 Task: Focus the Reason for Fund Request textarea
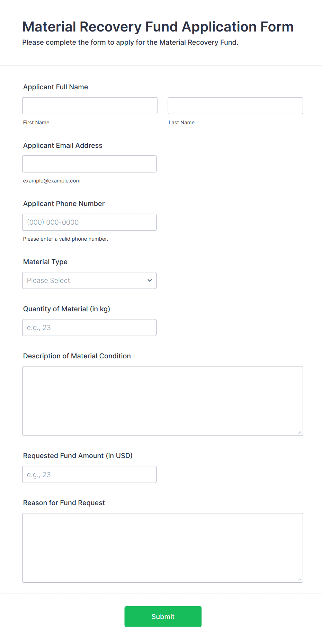162,547
